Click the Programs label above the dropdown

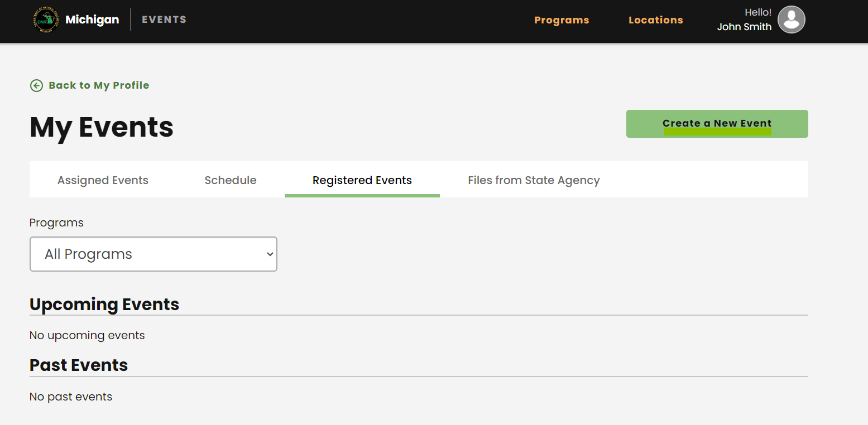coord(56,223)
